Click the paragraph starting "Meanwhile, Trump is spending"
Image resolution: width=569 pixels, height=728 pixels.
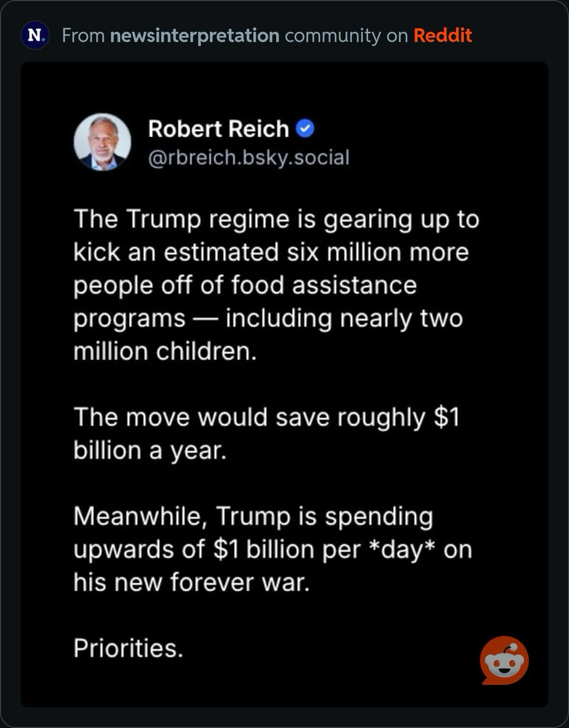tap(272, 549)
